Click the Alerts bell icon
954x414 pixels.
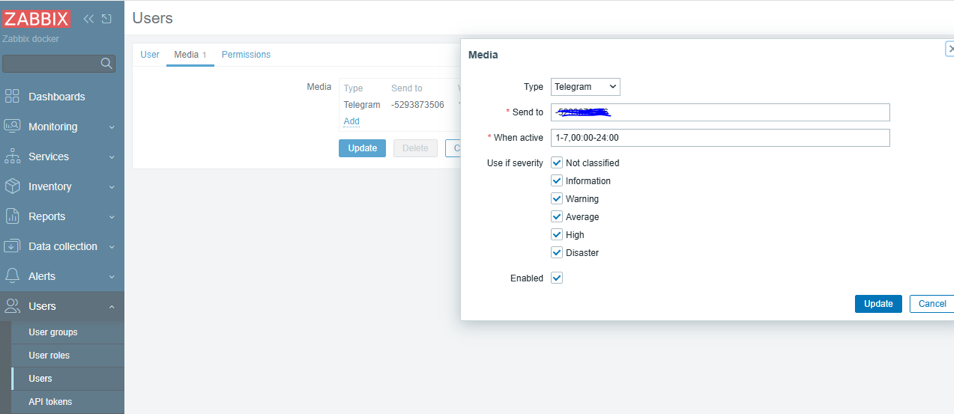(12, 276)
